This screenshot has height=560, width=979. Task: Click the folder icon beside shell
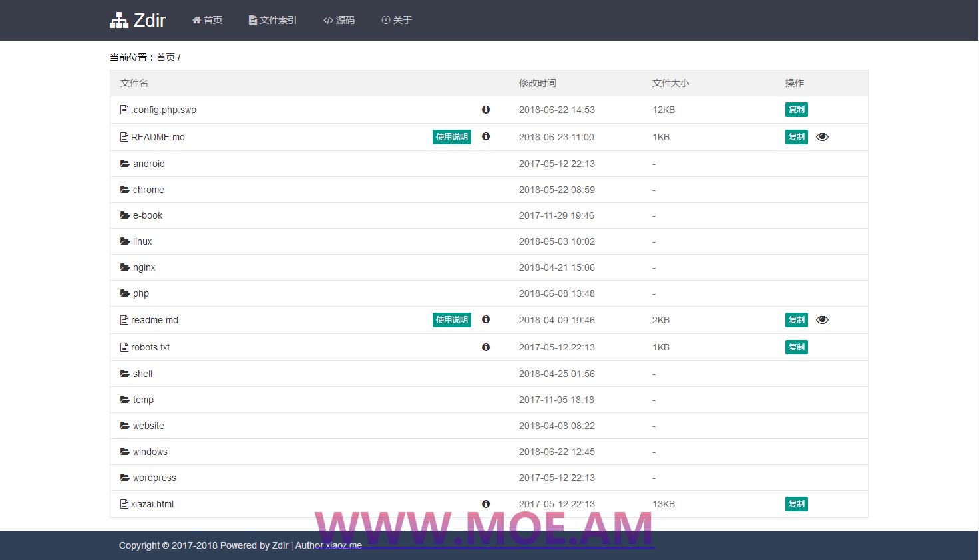[x=125, y=374]
